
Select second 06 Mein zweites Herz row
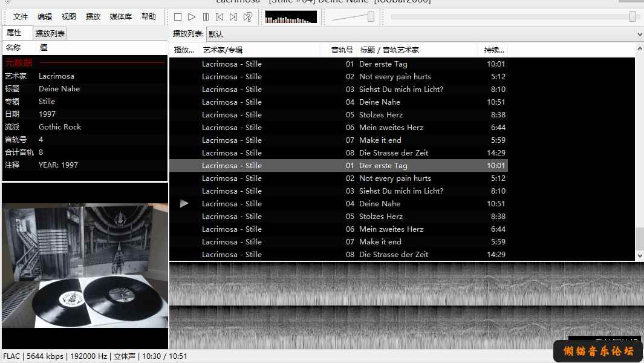click(x=339, y=229)
